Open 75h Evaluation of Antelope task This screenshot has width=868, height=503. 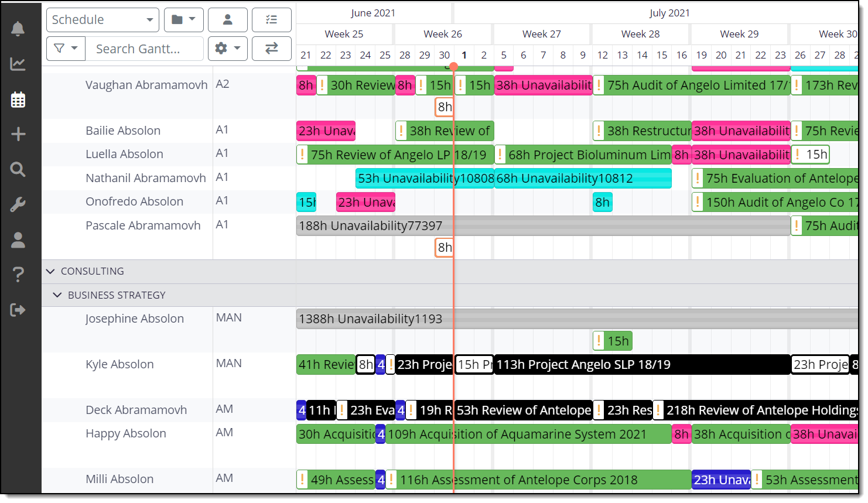coord(775,179)
